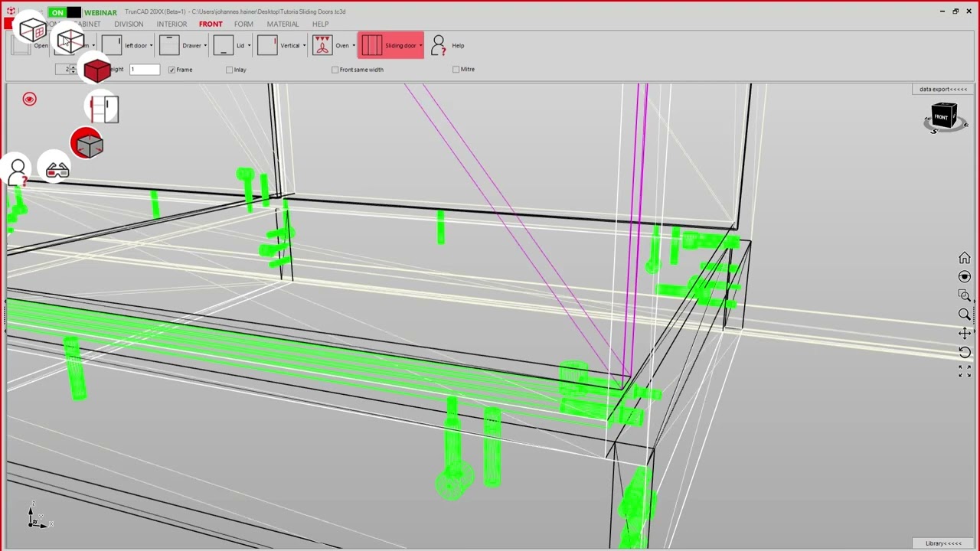This screenshot has width=980, height=551.
Task: Open the MATERIAL menu
Action: click(283, 24)
